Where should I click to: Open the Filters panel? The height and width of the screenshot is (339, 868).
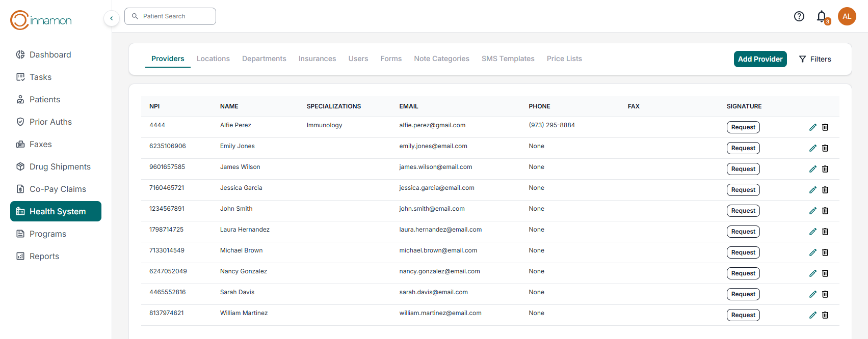click(815, 59)
